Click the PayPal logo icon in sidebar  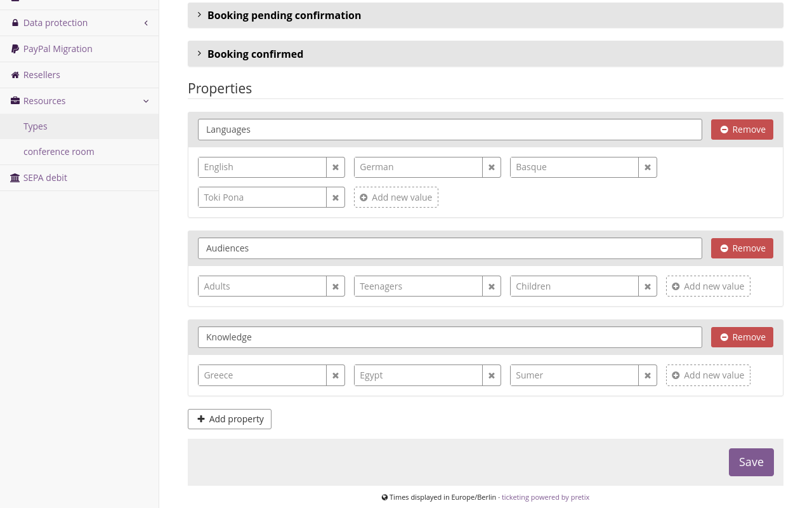[x=15, y=49]
